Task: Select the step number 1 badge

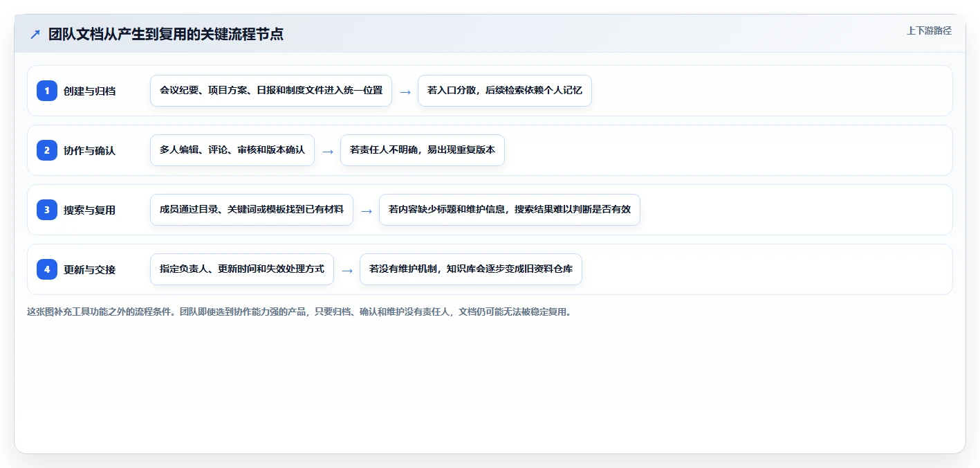Action: [47, 91]
